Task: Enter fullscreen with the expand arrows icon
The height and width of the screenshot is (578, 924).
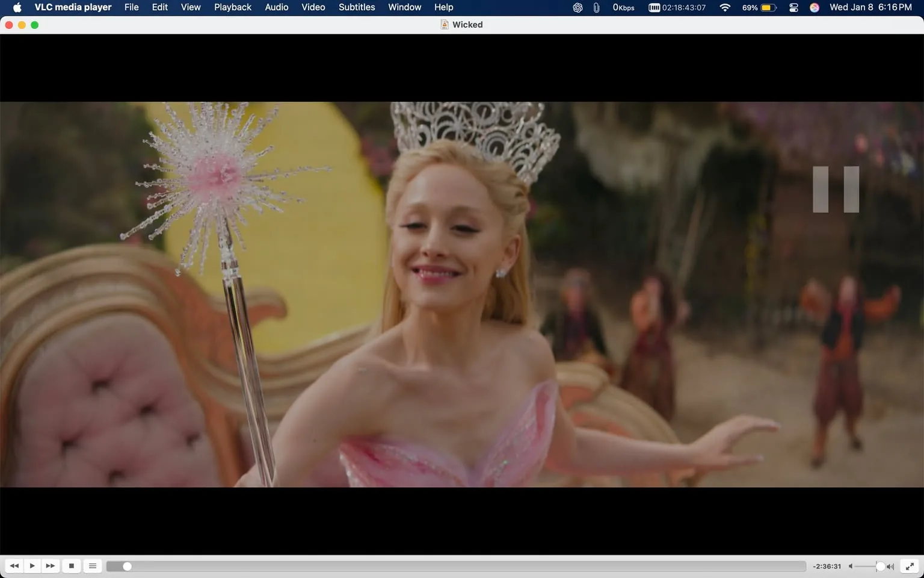Action: point(910,566)
